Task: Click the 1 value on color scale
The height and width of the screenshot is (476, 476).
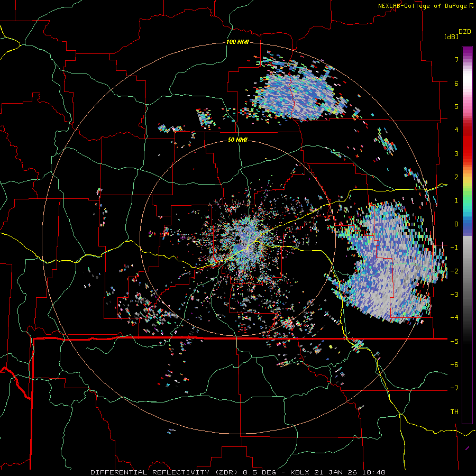Action: click(x=456, y=200)
